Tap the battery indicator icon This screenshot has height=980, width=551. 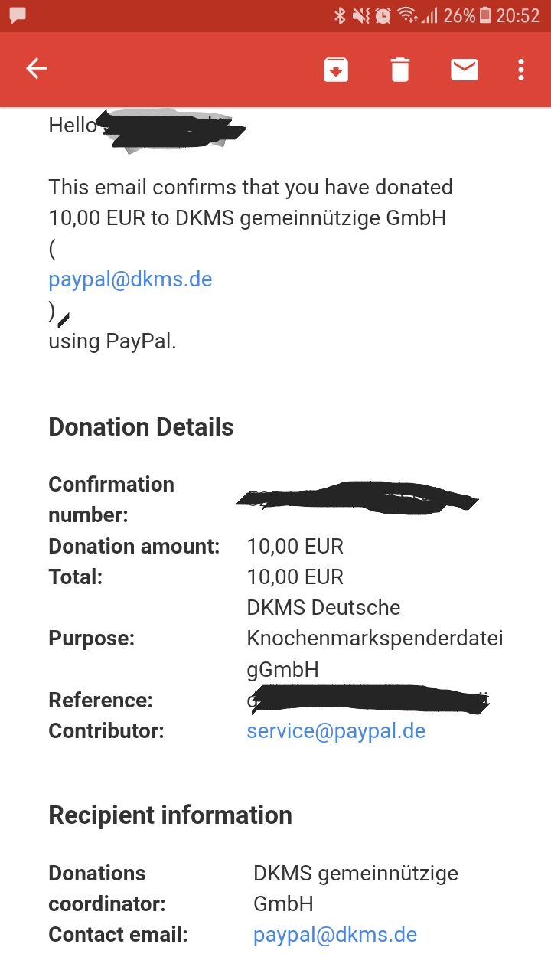tap(485, 15)
